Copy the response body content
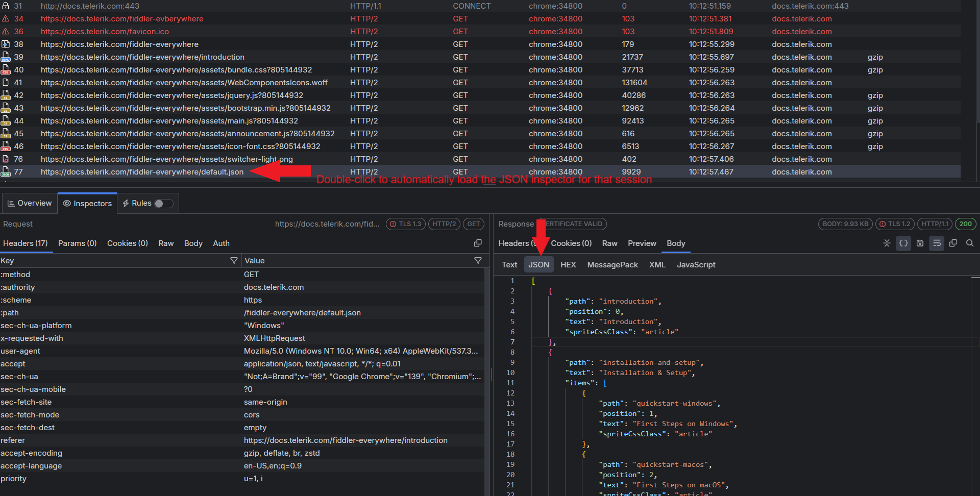The width and height of the screenshot is (980, 496). coord(953,243)
